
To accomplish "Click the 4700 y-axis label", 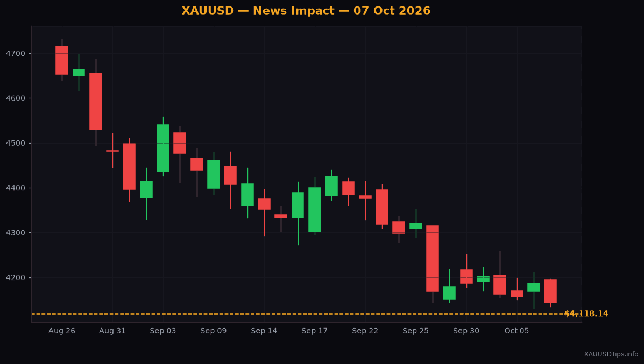I will tap(16, 53).
